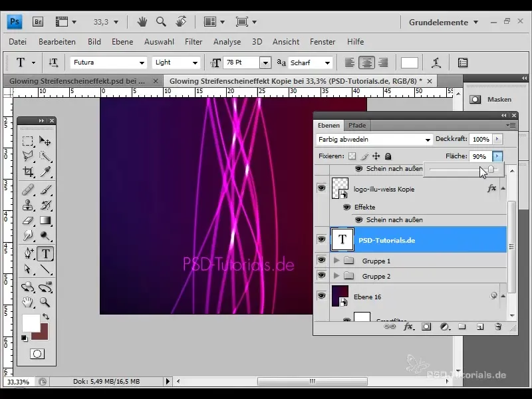Open the Filter menu
532x399 pixels.
(x=194, y=42)
